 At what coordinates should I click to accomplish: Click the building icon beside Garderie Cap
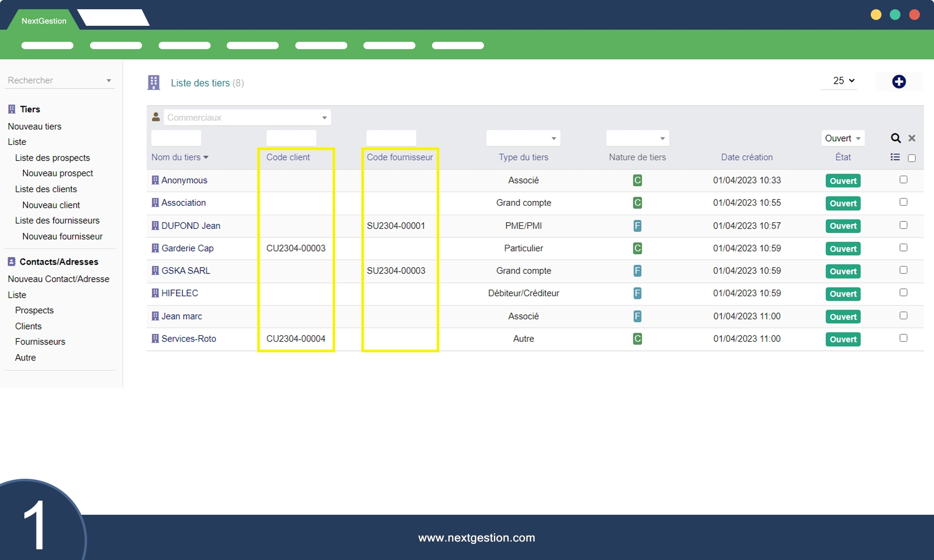[x=155, y=248]
